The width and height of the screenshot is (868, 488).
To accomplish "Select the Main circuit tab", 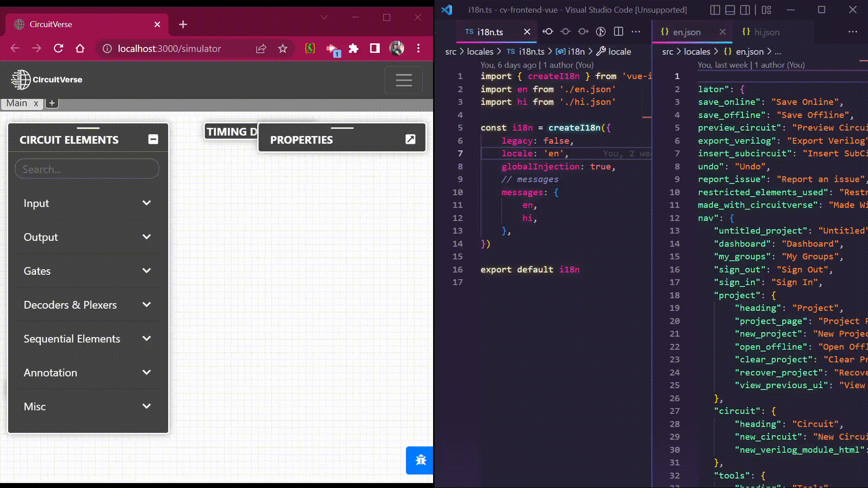I will 17,103.
